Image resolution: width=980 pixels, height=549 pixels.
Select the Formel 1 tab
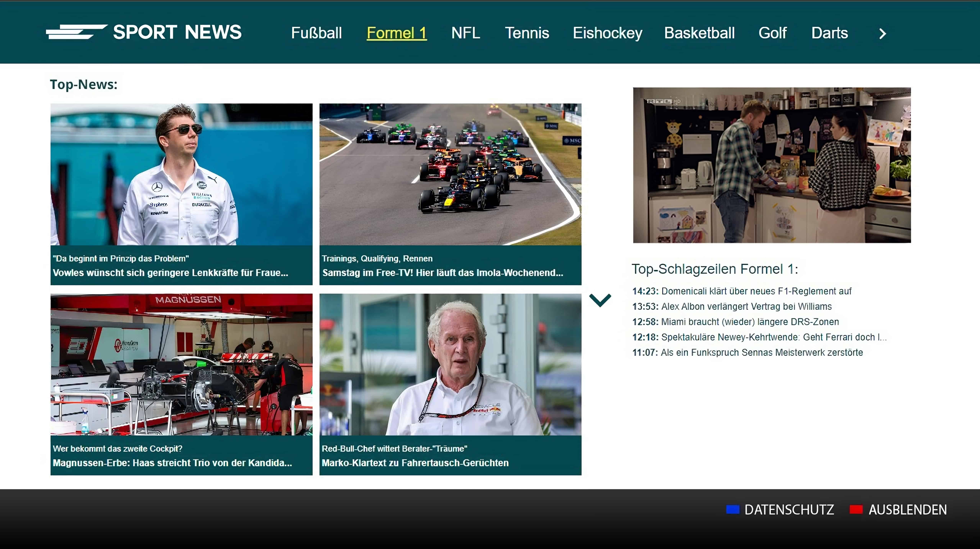[396, 33]
